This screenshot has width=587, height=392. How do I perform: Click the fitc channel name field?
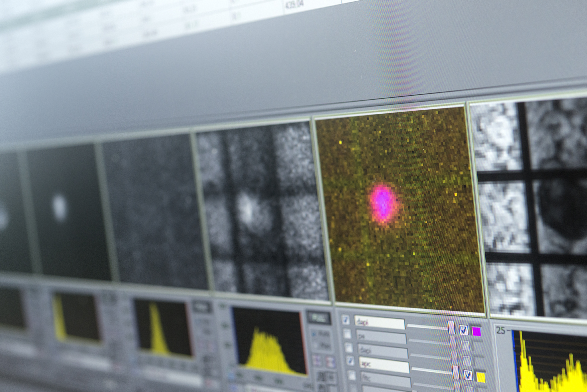pyautogui.click(x=386, y=379)
